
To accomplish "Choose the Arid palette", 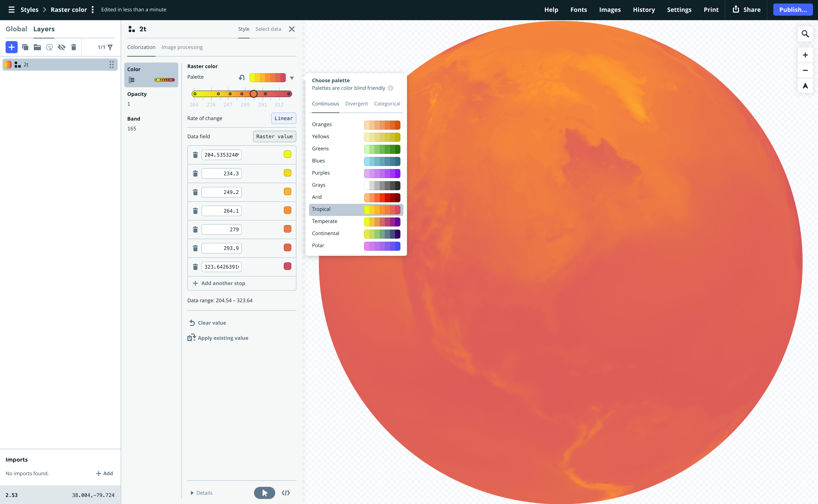I will (356, 197).
